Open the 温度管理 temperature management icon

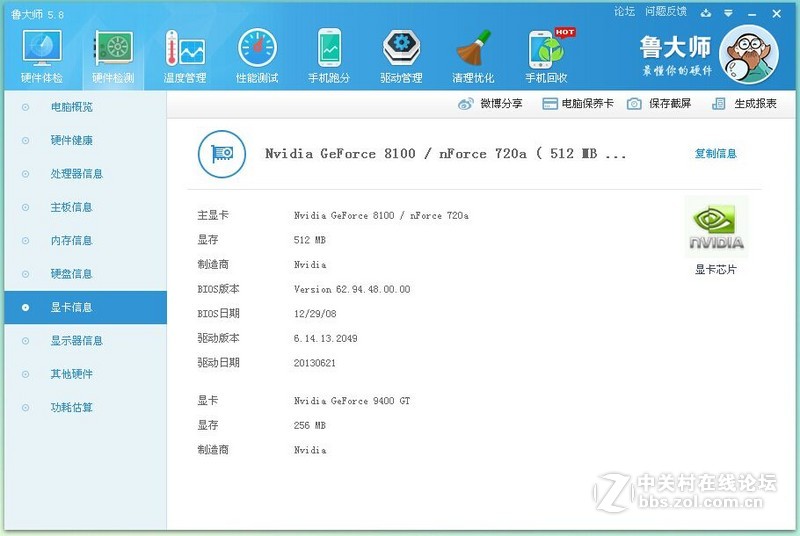(x=185, y=48)
